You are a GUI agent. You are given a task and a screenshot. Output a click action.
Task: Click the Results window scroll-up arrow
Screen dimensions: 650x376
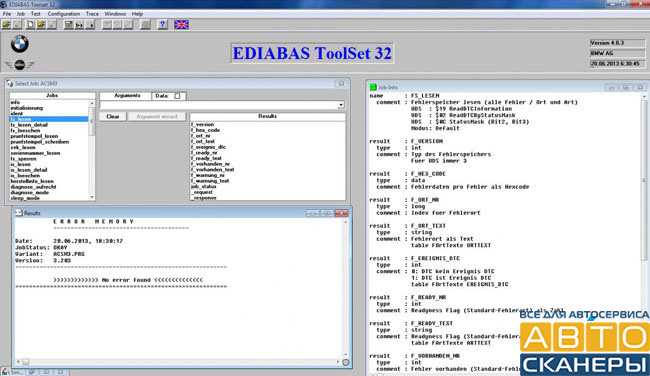pyautogui.click(x=346, y=223)
